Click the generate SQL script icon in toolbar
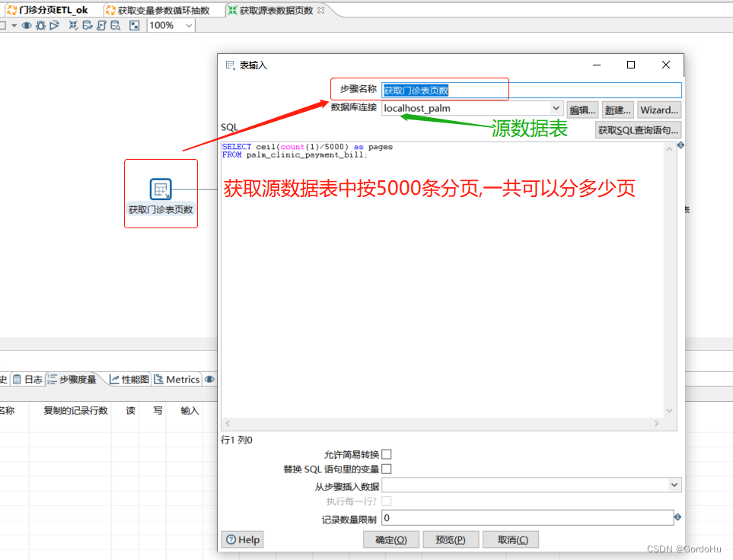Viewport: 733px width, 560px height. (101, 25)
